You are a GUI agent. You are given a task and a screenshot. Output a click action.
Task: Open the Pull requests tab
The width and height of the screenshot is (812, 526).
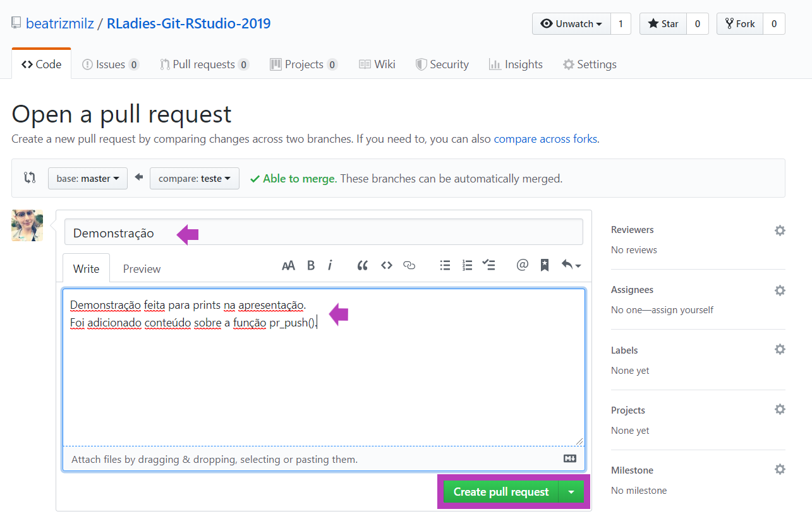point(204,64)
